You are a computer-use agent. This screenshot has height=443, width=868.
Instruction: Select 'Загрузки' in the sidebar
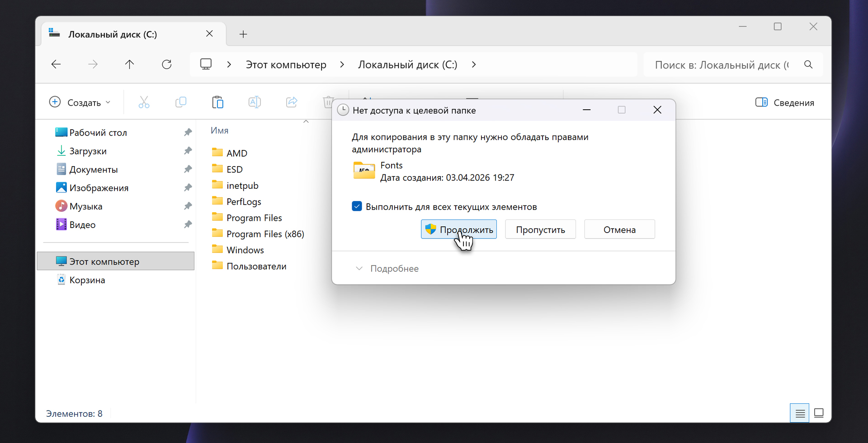pos(88,151)
